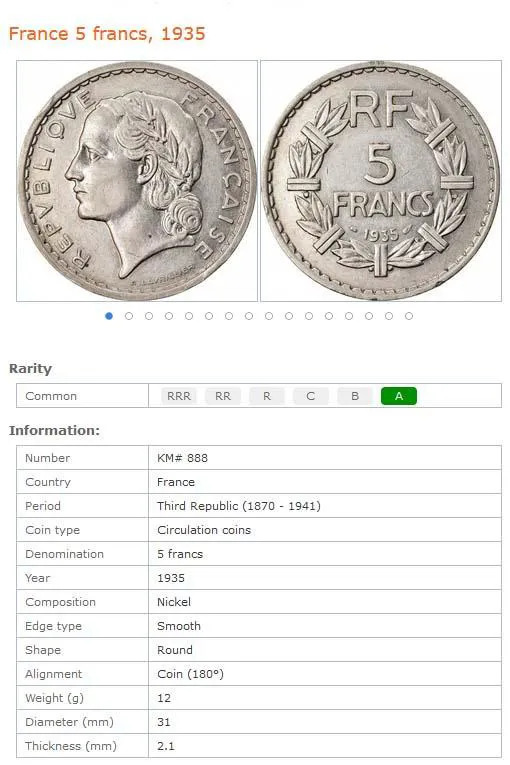Click the Nickel composition value
Viewport: 510px width, 765px height.
click(x=174, y=602)
